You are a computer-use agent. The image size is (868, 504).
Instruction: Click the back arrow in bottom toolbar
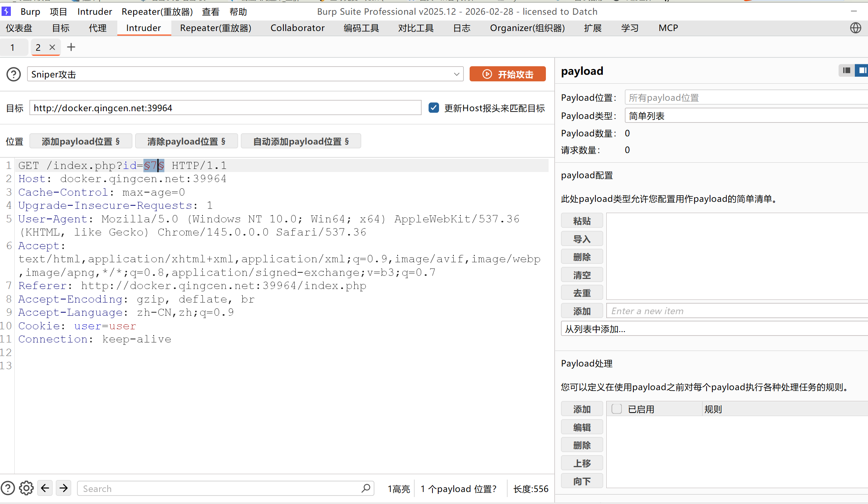[x=45, y=488]
